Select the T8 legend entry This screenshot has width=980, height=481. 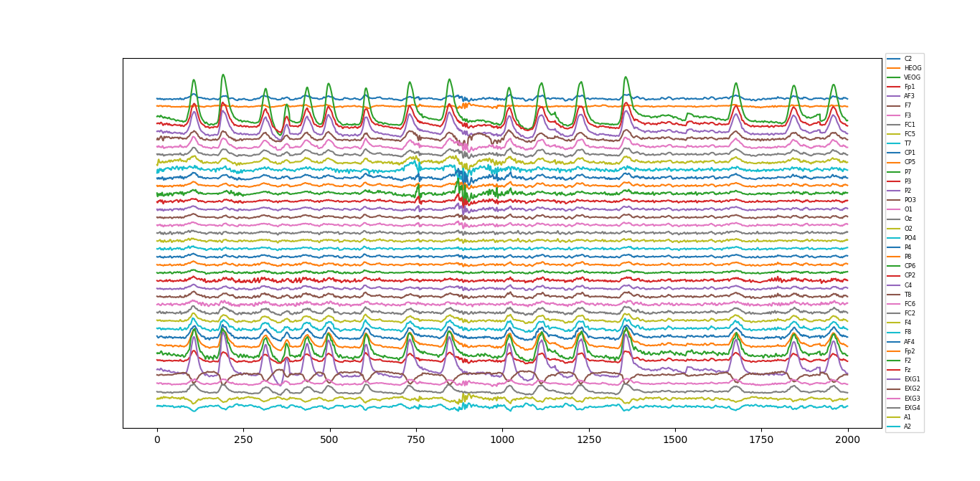[x=908, y=295]
